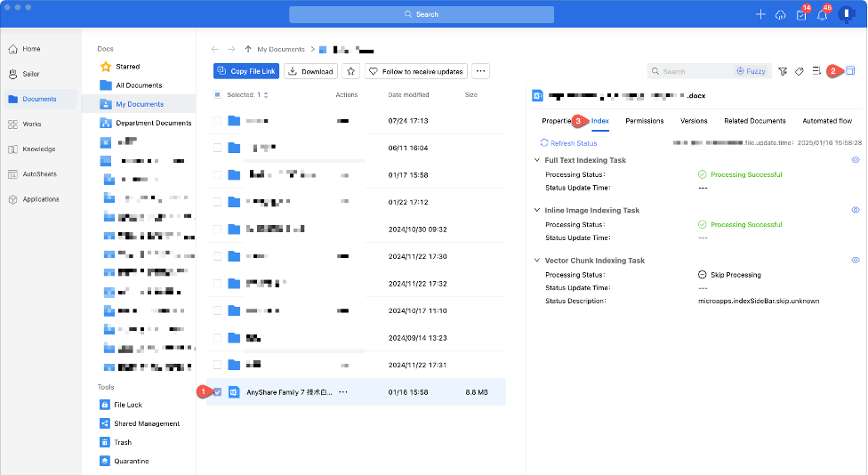Collapse the Vector Chunk Indexing Task section
Image resolution: width=868 pixels, height=475 pixels.
point(536,261)
